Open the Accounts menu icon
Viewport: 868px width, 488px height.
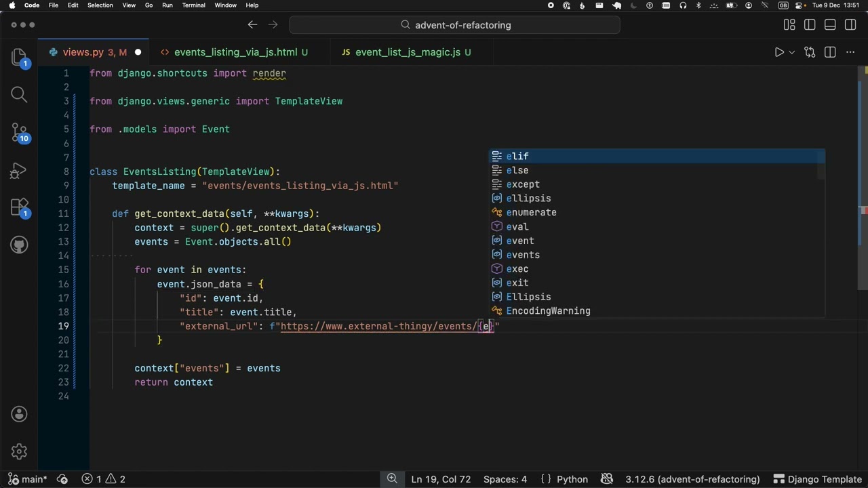19,414
